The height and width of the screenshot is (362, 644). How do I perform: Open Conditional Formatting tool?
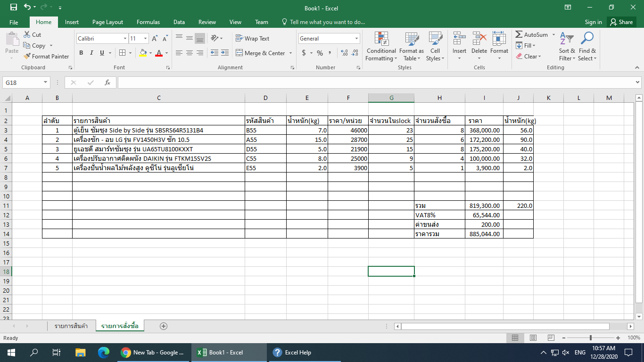(381, 46)
